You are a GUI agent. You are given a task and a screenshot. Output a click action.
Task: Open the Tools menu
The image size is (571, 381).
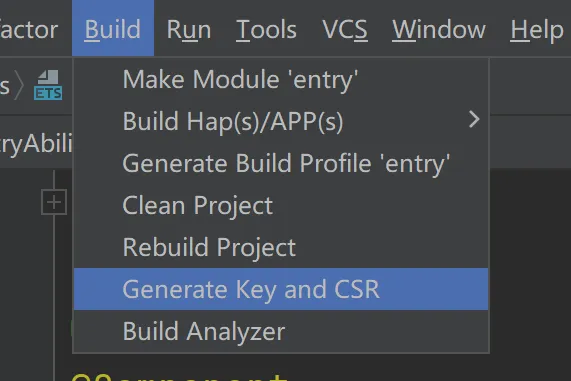pos(266,29)
